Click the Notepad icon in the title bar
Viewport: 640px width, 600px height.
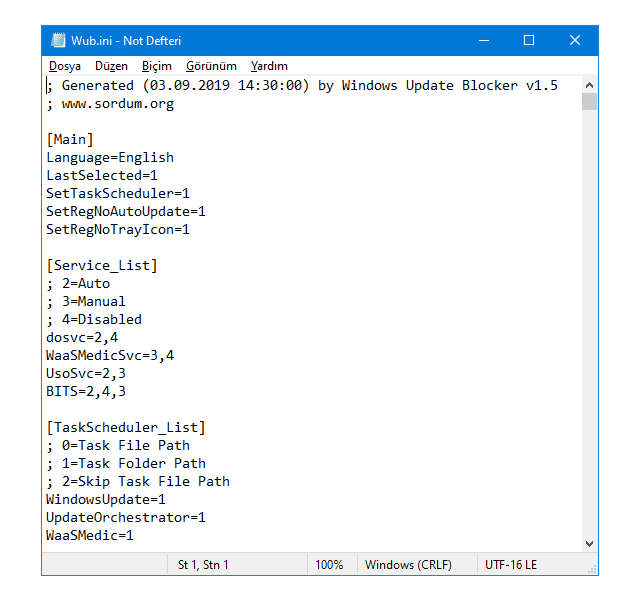pos(58,40)
